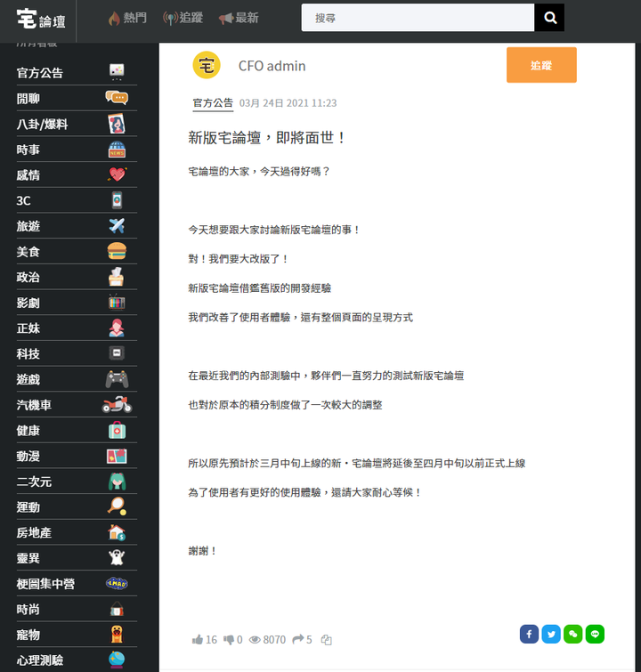This screenshot has width=641, height=672.
Task: Open the 美食 burger icon
Action: (117, 251)
